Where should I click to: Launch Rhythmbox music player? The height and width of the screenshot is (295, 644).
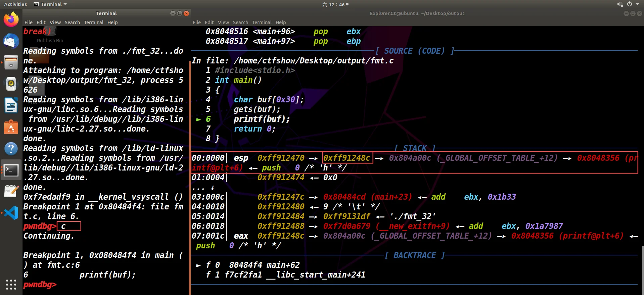tap(11, 84)
